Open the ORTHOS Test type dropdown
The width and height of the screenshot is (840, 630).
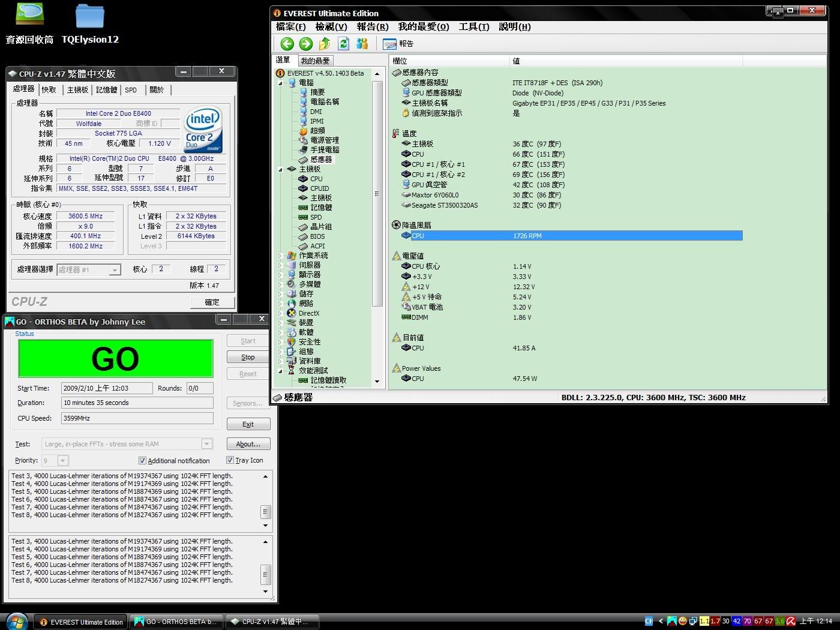coord(206,444)
